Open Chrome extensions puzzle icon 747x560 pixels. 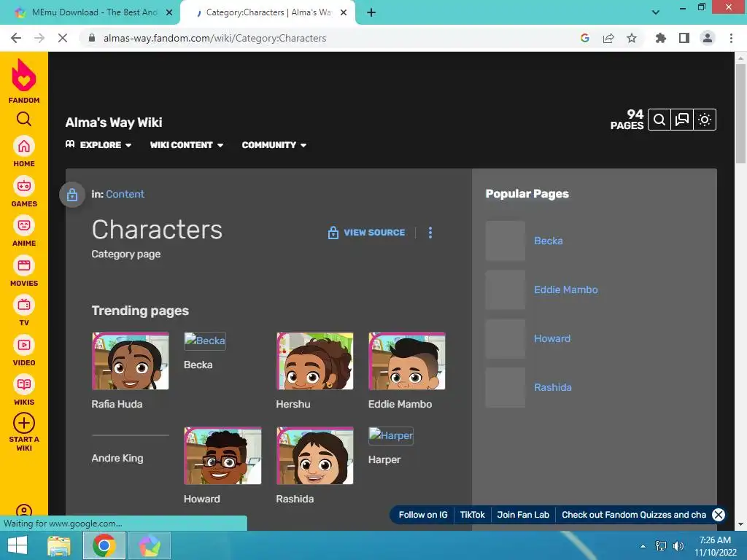click(661, 38)
